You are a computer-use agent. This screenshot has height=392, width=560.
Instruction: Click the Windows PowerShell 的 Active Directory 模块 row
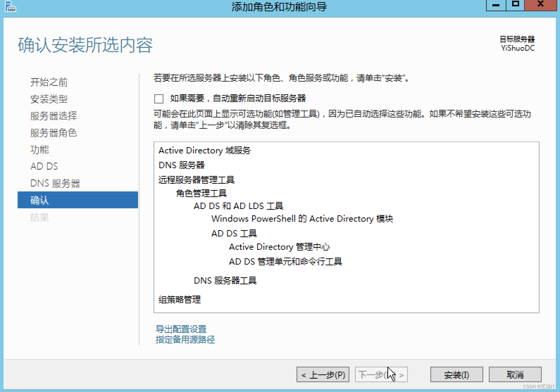302,219
